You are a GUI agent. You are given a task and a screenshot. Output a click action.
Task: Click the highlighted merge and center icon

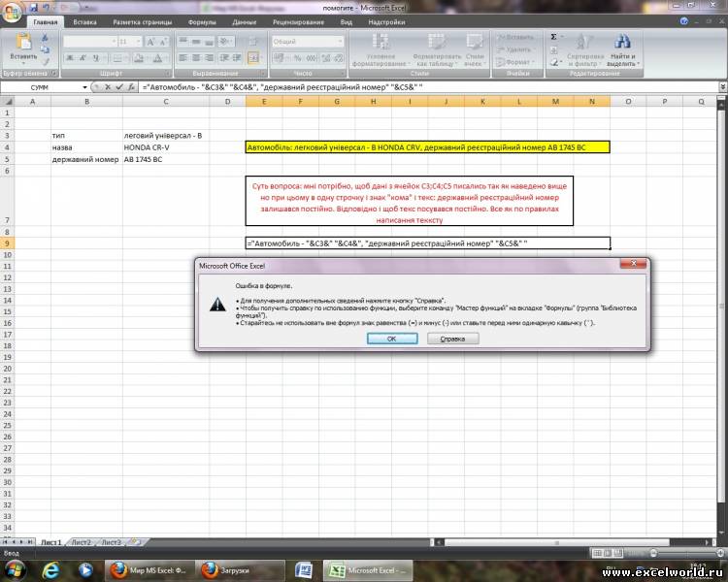pyautogui.click(x=253, y=58)
